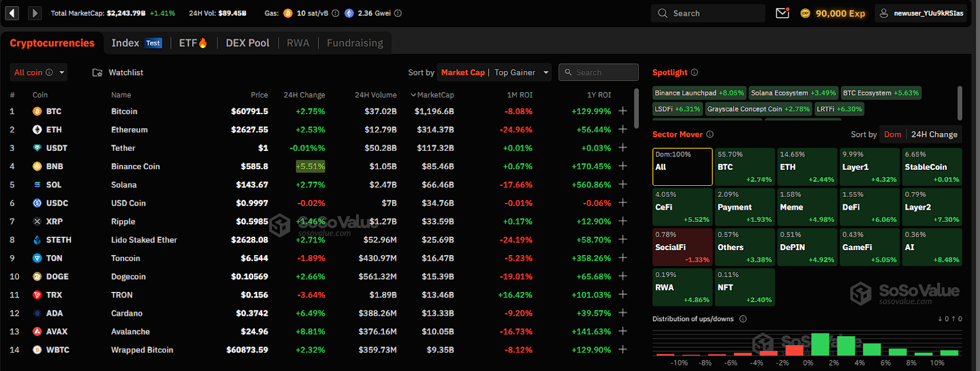Click the info icon next to Sector Mover
The height and width of the screenshot is (371, 980).
(710, 134)
